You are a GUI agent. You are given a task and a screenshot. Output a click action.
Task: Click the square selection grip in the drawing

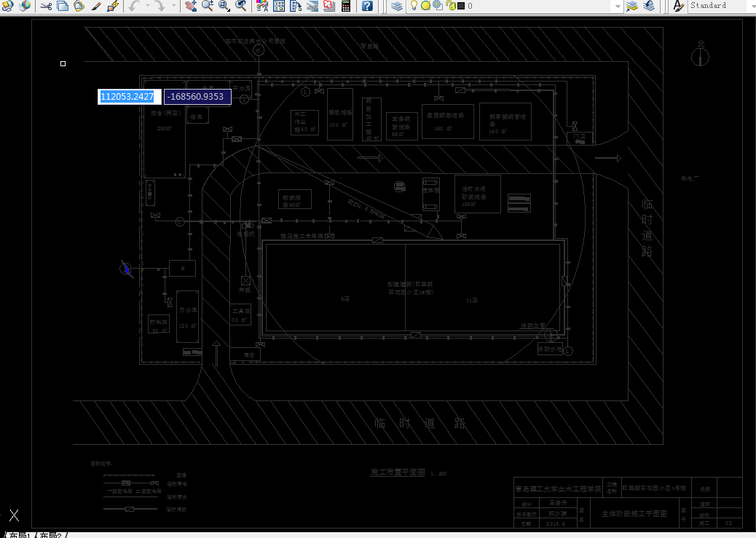click(63, 63)
